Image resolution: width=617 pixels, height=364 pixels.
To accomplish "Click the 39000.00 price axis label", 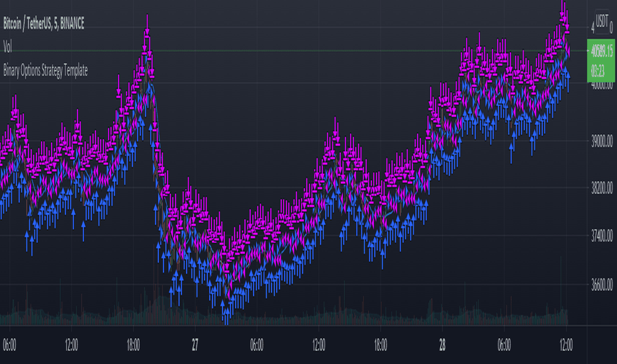I will (602, 141).
